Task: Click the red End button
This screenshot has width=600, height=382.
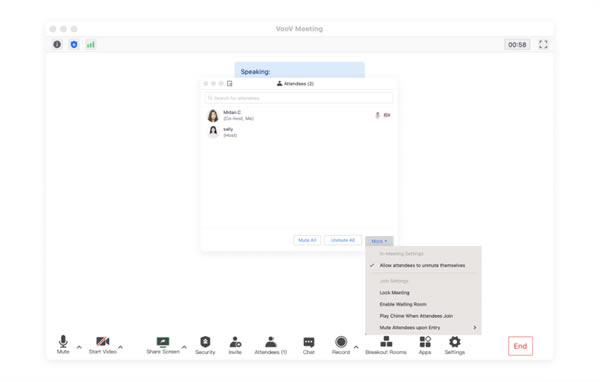Action: (x=520, y=346)
